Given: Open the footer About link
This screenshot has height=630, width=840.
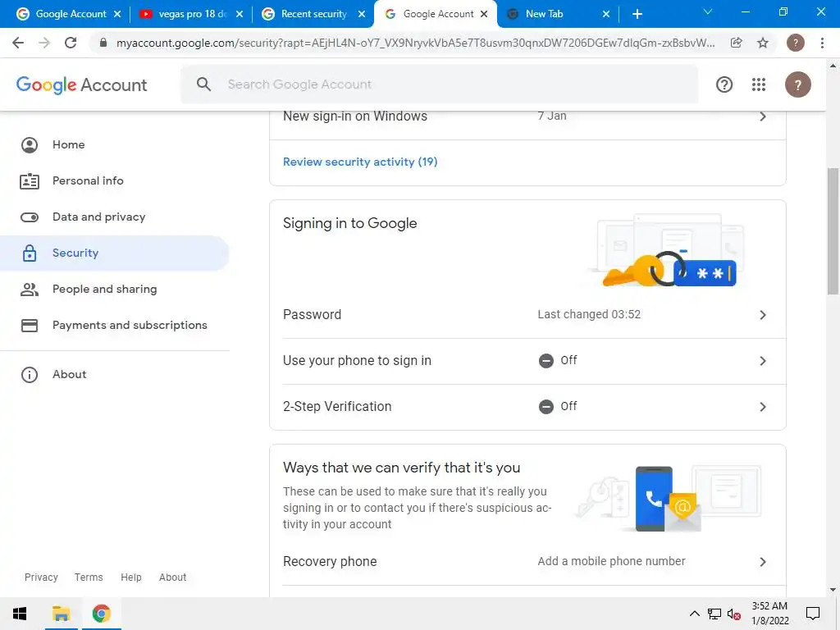Looking at the screenshot, I should click(x=172, y=577).
